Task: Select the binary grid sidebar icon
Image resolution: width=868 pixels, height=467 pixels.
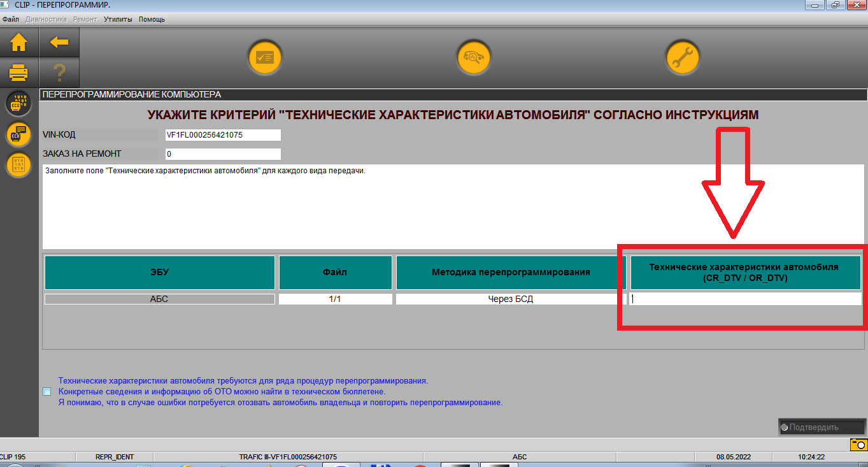Action: click(x=18, y=166)
